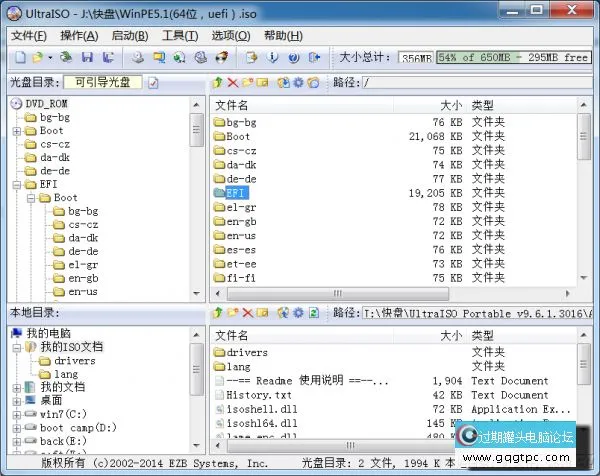Sort local files by 文件名 column header
The height and width of the screenshot is (476, 600).
coord(302,336)
